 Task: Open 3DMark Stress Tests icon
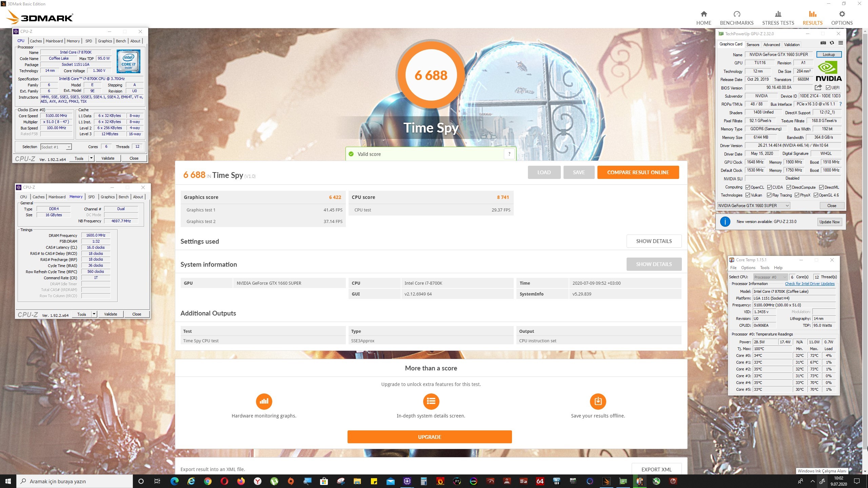coord(778,14)
